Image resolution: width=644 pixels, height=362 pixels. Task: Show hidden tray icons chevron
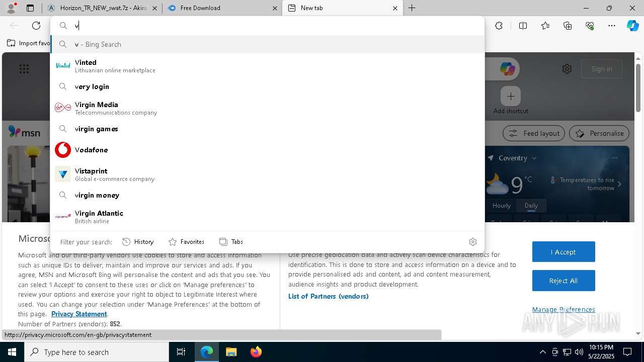[x=542, y=352]
